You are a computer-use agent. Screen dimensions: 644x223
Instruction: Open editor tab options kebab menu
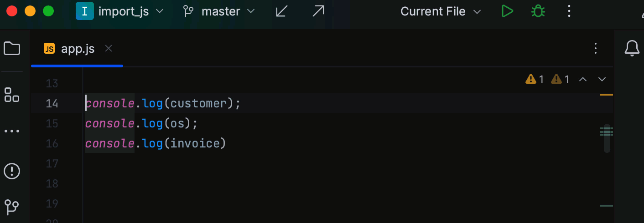tap(596, 49)
